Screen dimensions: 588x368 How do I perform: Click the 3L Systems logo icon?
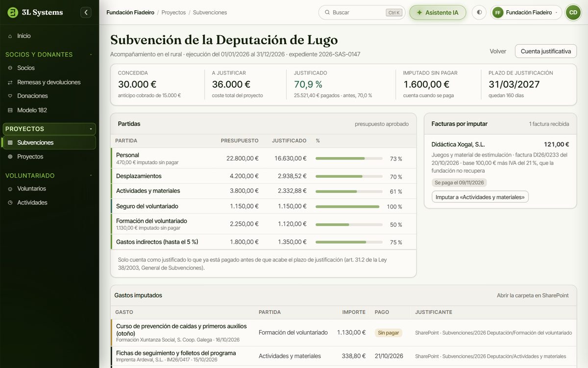coord(12,12)
